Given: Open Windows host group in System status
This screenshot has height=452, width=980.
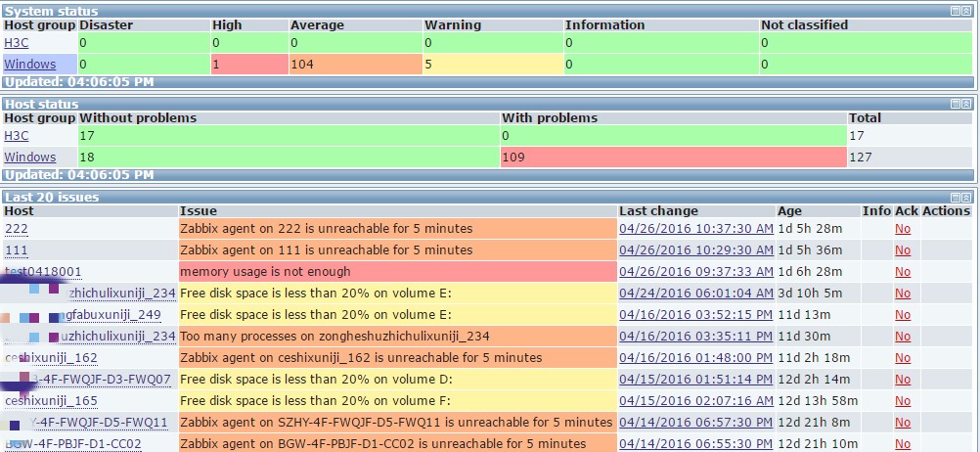Looking at the screenshot, I should 30,65.
